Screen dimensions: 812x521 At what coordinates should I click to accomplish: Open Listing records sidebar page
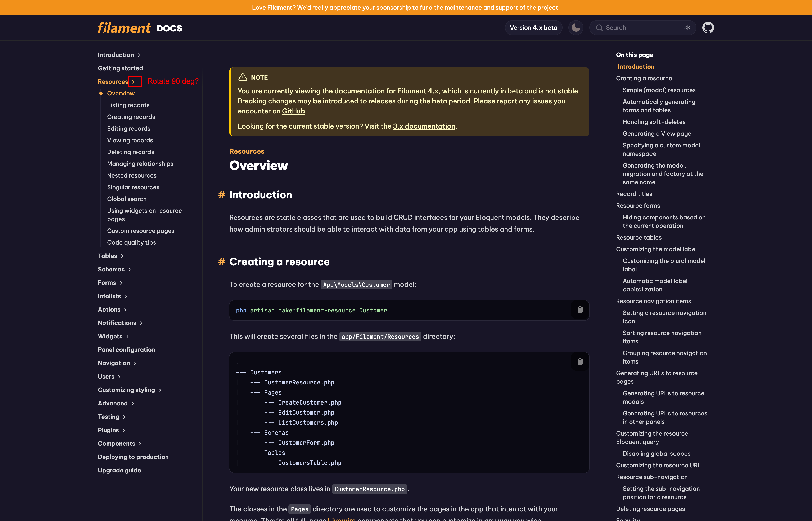click(x=128, y=105)
